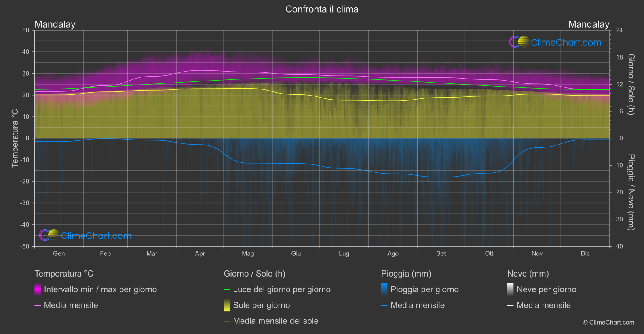644x334 pixels.
Task: Toggle Luce del giorno per giorno legend entry
Action: [x=277, y=289]
